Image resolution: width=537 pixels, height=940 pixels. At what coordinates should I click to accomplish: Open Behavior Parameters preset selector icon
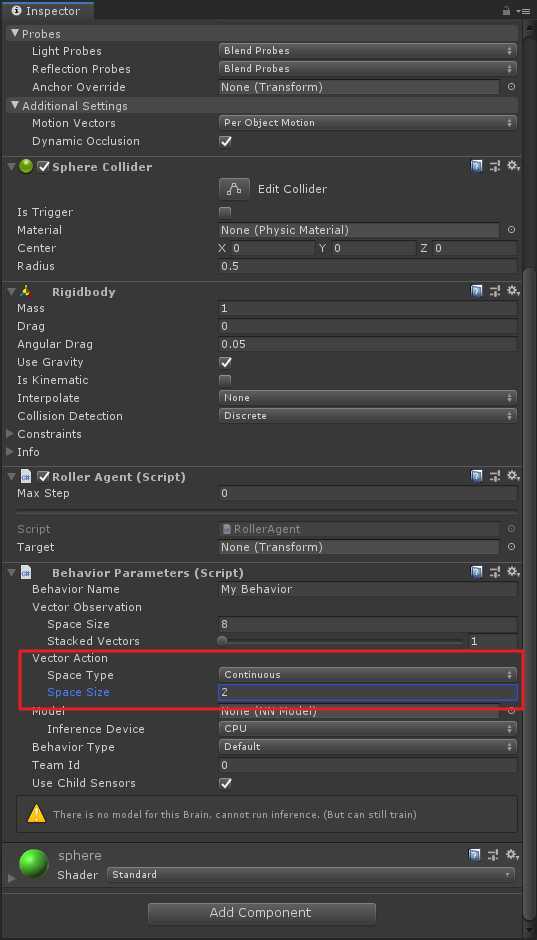494,573
